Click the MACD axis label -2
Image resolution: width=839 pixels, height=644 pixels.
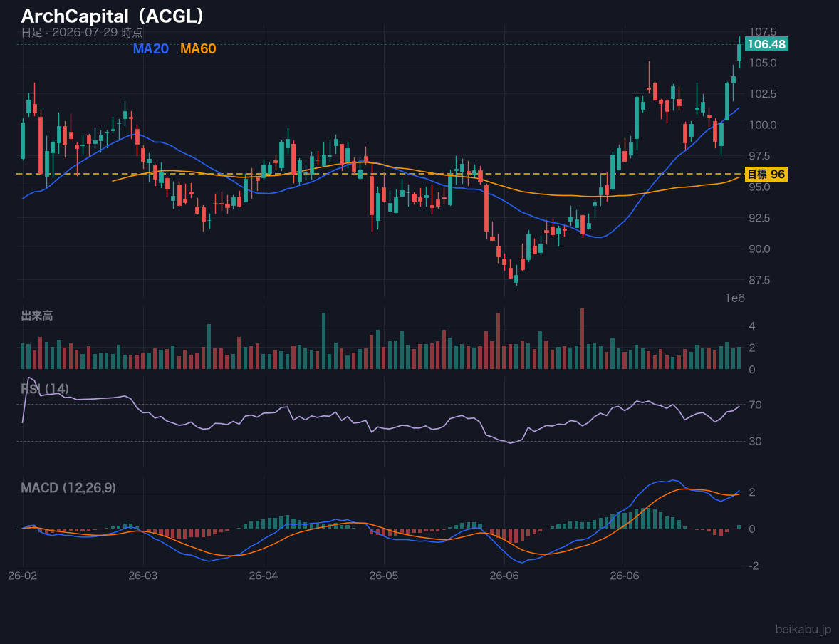coord(754,566)
